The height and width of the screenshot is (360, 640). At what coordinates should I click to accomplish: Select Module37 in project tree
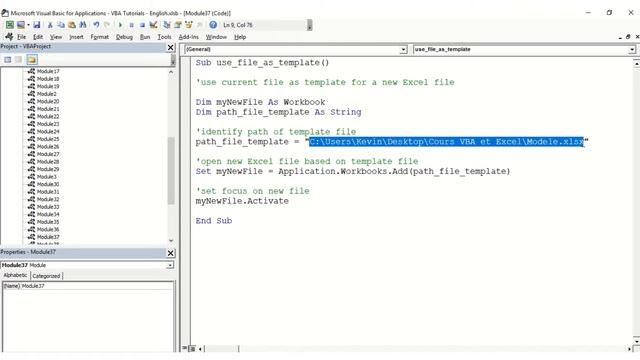(x=43, y=237)
